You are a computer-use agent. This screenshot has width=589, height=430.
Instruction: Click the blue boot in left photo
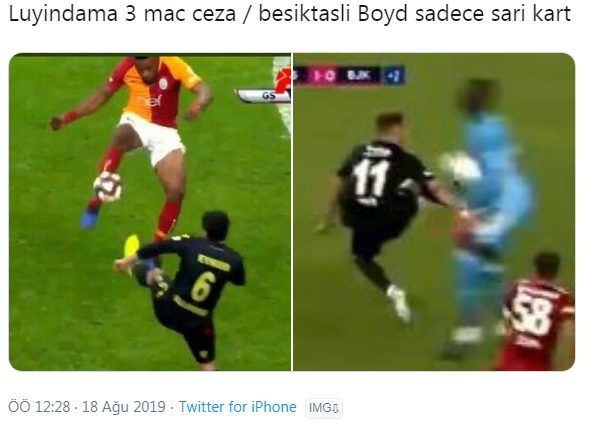(90, 218)
